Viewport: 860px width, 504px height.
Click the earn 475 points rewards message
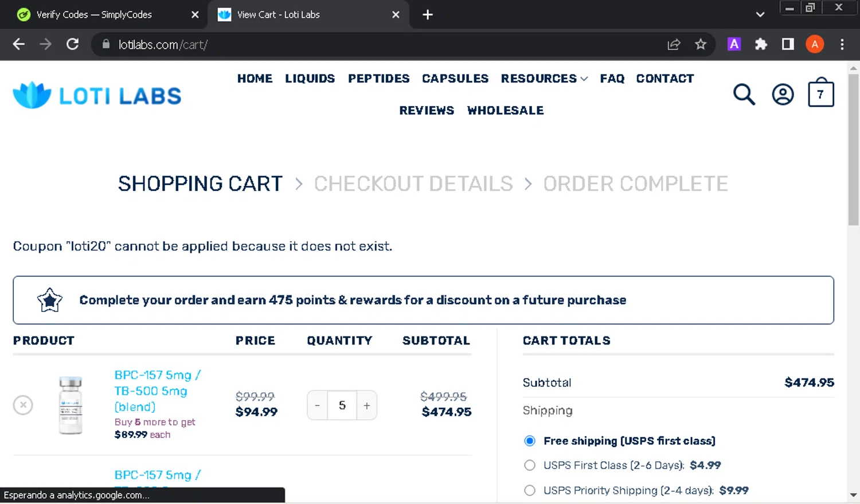(x=353, y=300)
